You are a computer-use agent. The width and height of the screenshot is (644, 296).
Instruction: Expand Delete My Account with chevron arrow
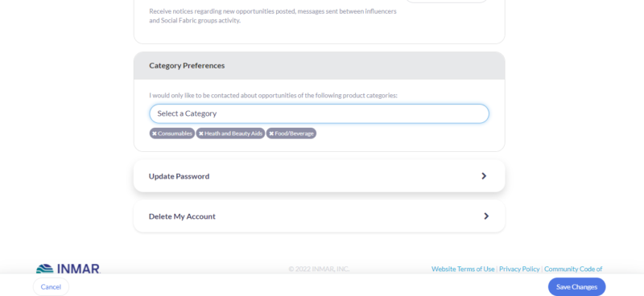[x=486, y=216]
